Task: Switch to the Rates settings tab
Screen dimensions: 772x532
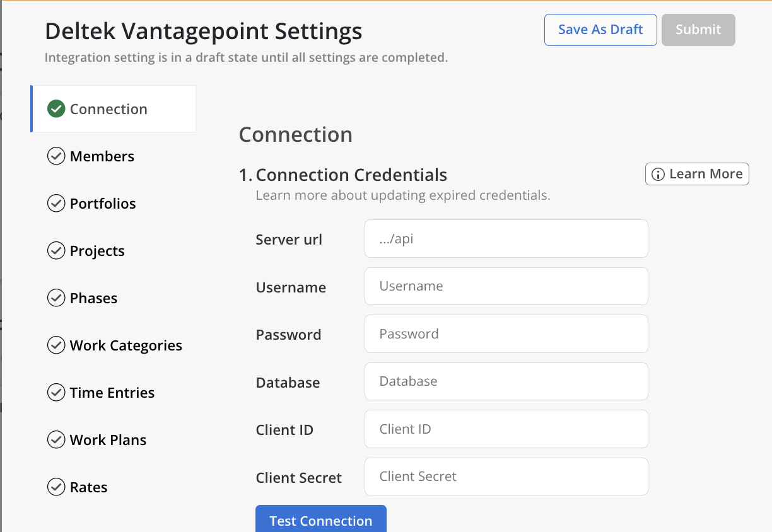Action: (88, 487)
